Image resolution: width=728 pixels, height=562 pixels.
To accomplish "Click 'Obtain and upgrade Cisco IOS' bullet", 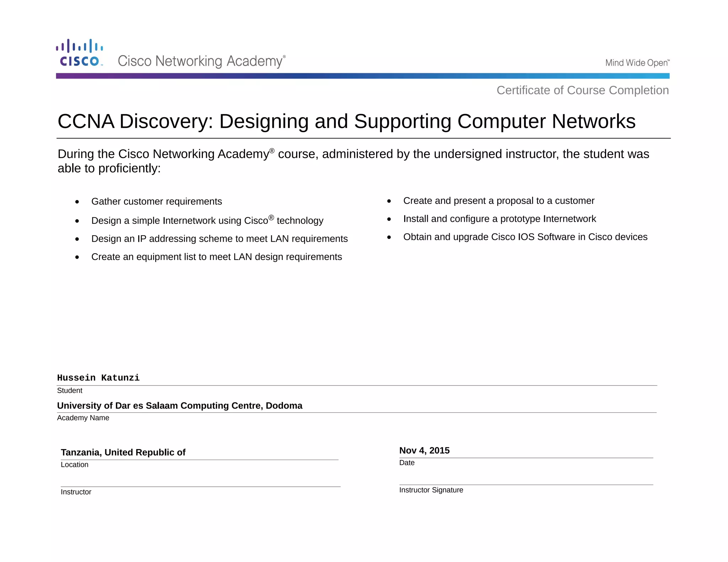I will pyautogui.click(x=525, y=237).
